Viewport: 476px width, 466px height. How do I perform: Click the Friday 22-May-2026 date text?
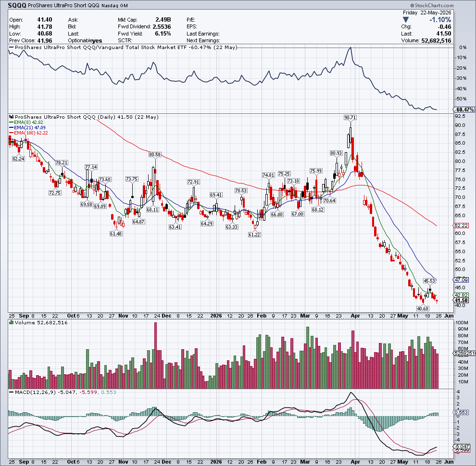[427, 13]
